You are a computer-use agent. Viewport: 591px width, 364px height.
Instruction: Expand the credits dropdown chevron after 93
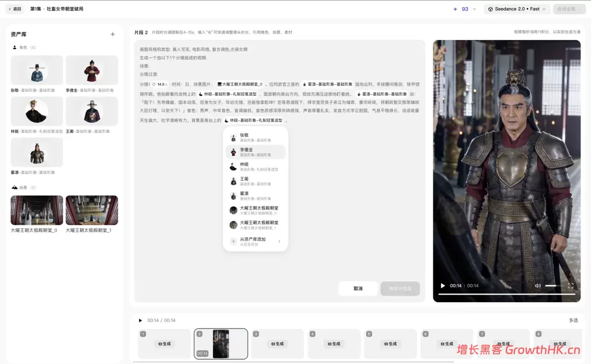coord(474,9)
